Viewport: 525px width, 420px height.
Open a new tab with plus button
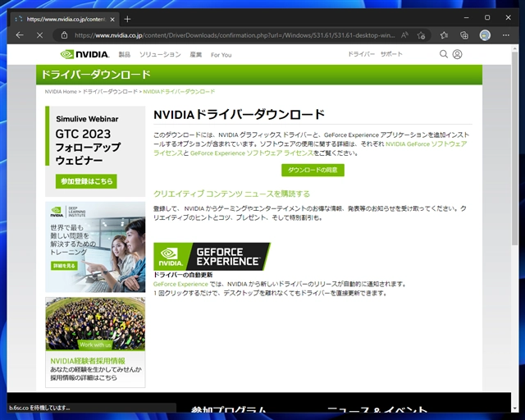[x=127, y=19]
